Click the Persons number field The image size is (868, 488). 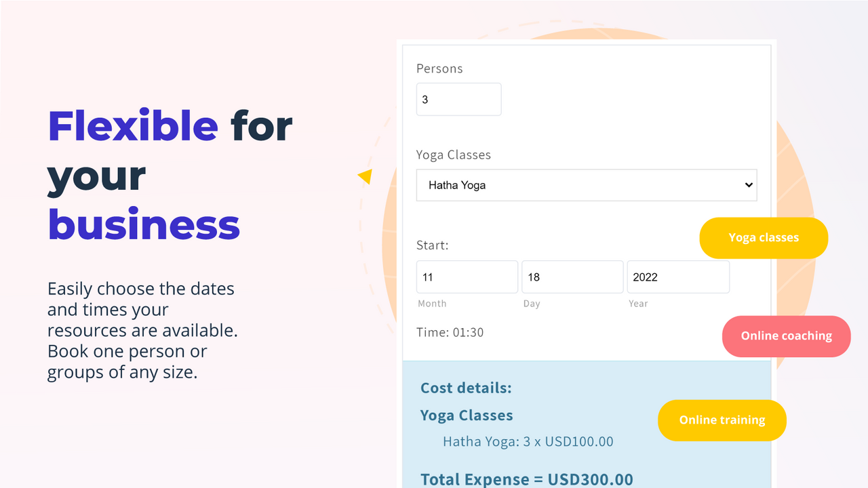(458, 99)
